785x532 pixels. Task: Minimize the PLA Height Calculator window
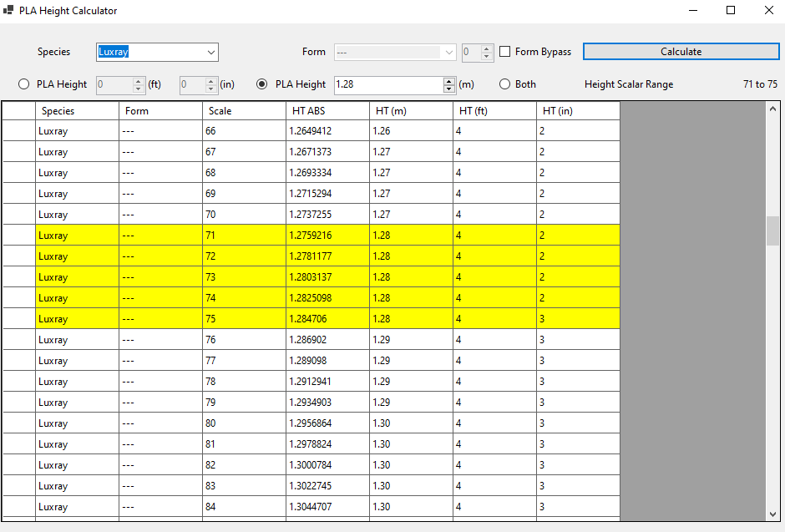(x=692, y=11)
